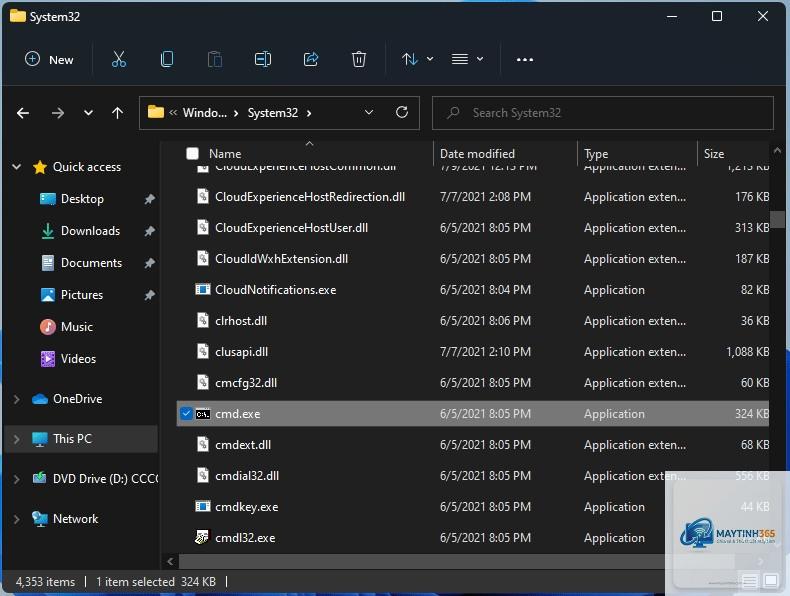Screen dimensions: 790x596
Task: Open Pictures in Quick access
Action: pyautogui.click(x=82, y=295)
